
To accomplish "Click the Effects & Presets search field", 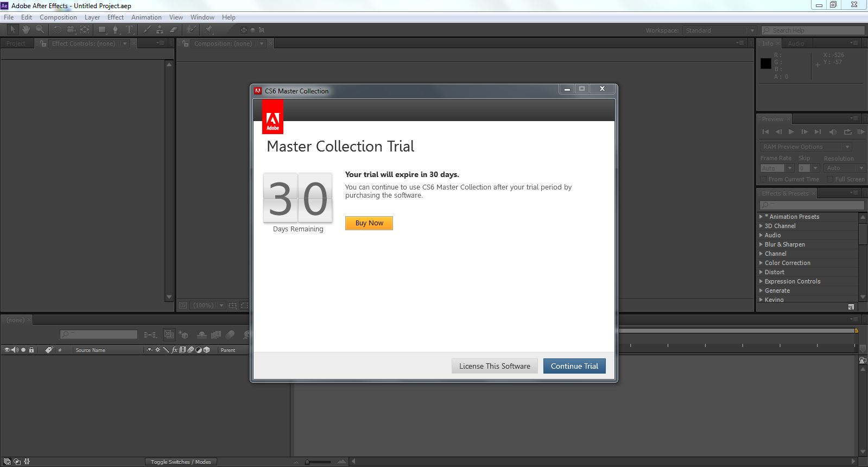I will (x=812, y=205).
